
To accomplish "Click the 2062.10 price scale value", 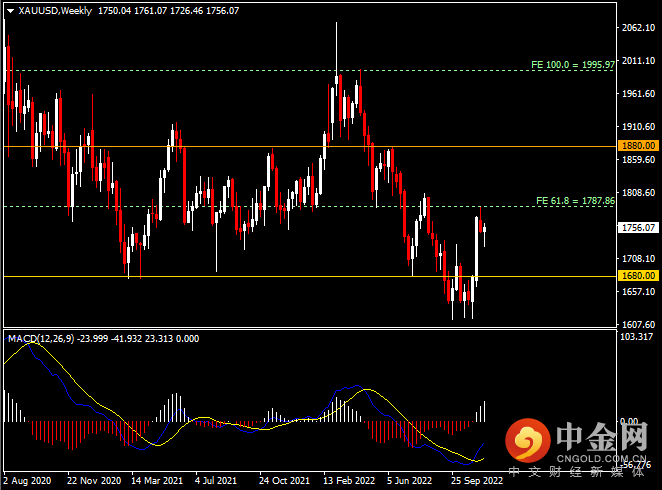I will tap(637, 28).
